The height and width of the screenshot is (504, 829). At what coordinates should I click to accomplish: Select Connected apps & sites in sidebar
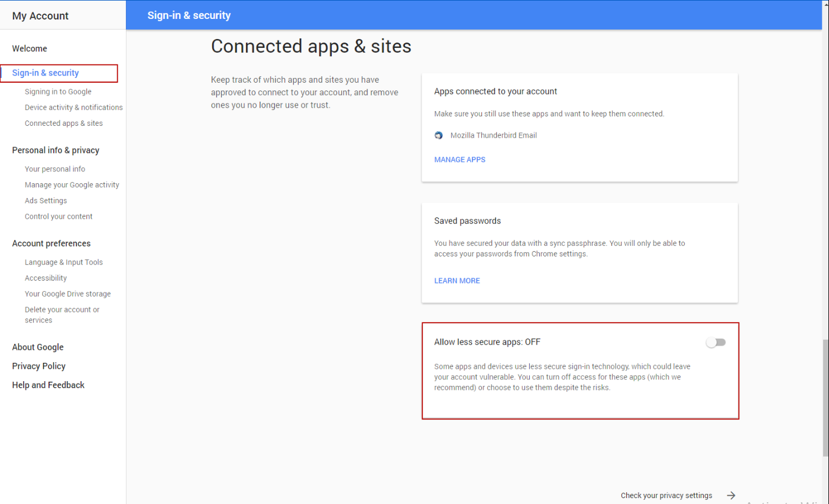(64, 123)
